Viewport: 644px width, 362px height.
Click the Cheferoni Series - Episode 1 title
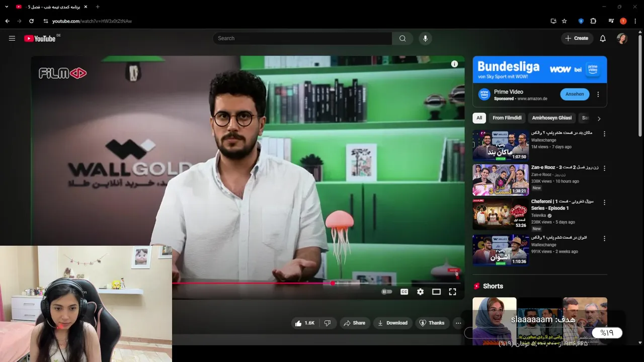[562, 205]
